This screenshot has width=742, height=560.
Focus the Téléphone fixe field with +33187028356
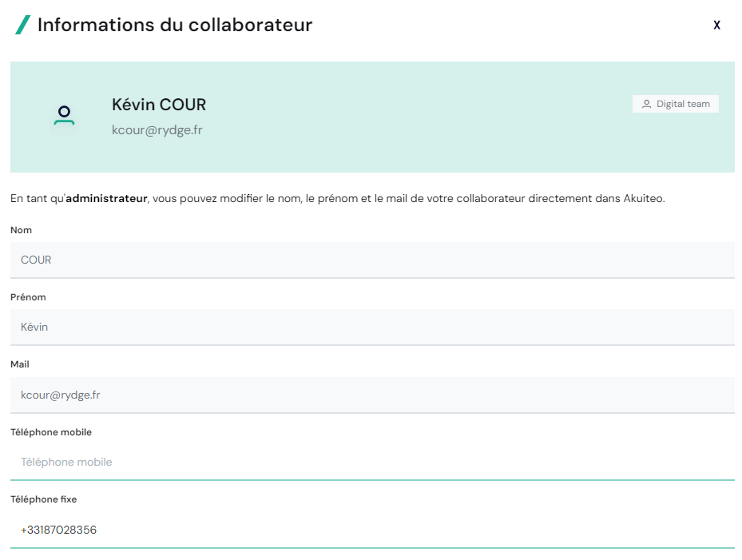click(372, 530)
